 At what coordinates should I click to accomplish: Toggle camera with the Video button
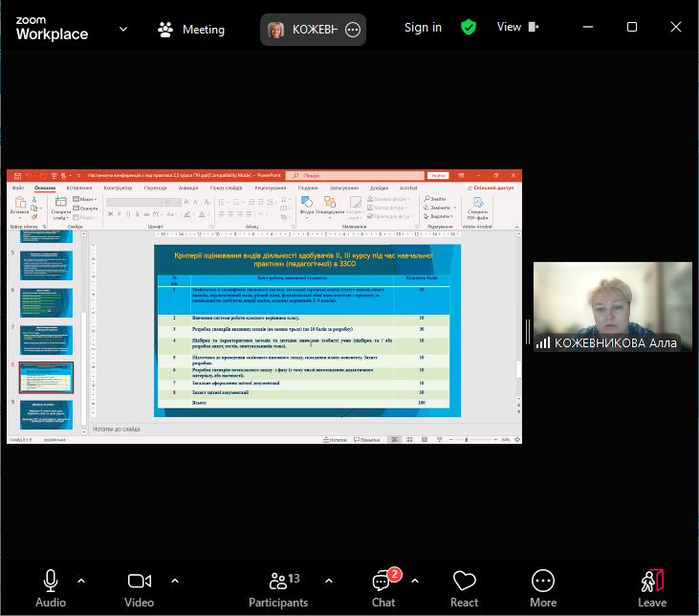coord(140,587)
